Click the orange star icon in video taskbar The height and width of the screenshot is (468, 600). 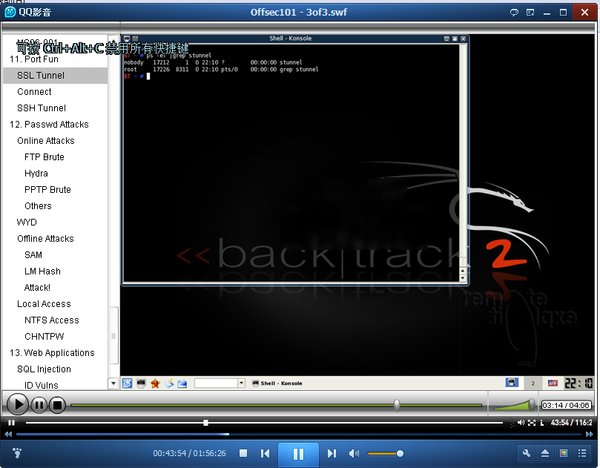coord(155,383)
